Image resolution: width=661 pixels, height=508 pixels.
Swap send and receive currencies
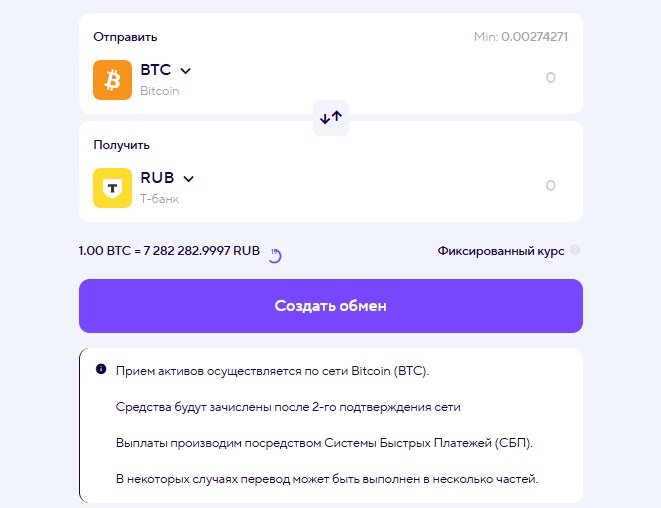pos(331,117)
